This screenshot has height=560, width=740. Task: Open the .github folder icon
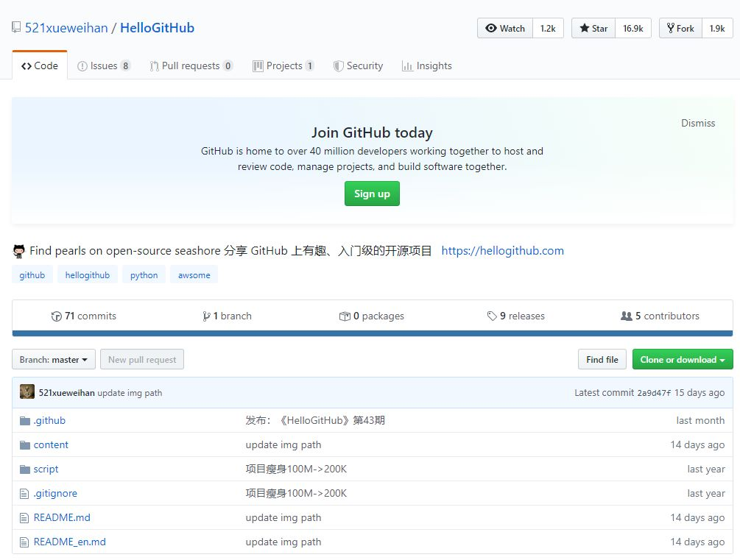pos(24,421)
